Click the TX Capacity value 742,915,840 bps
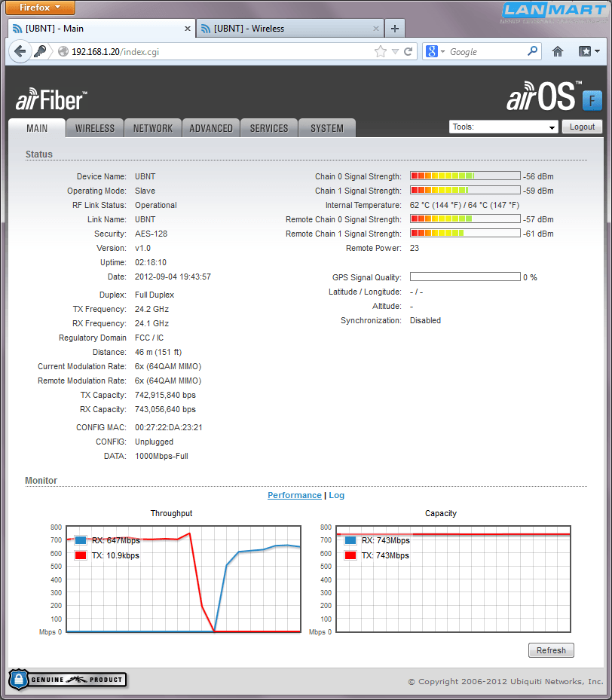The image size is (612, 700). click(x=165, y=395)
